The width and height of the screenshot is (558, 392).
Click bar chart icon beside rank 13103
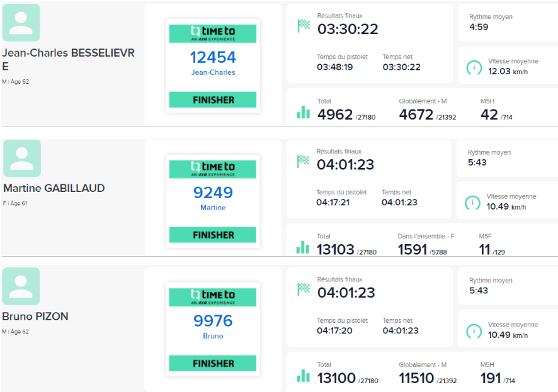click(x=303, y=247)
